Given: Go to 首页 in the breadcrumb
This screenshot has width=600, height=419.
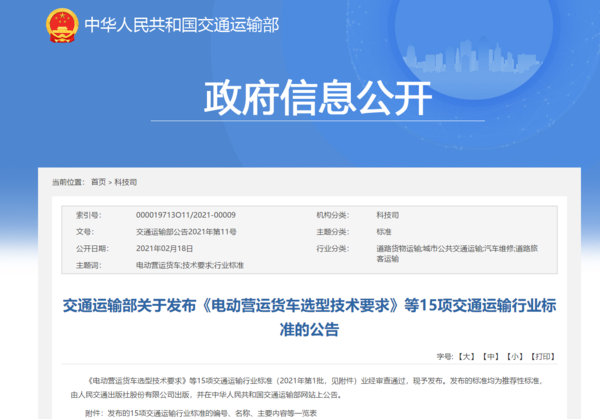Looking at the screenshot, I should (x=98, y=183).
